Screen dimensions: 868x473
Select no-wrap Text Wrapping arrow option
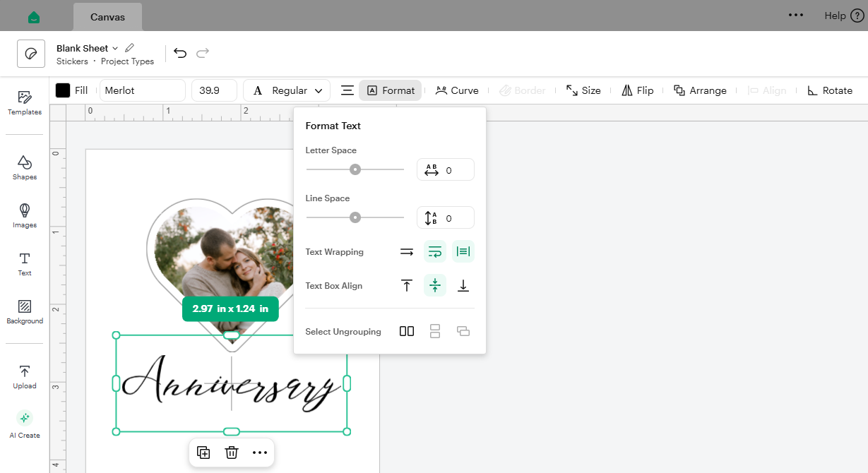click(x=407, y=251)
